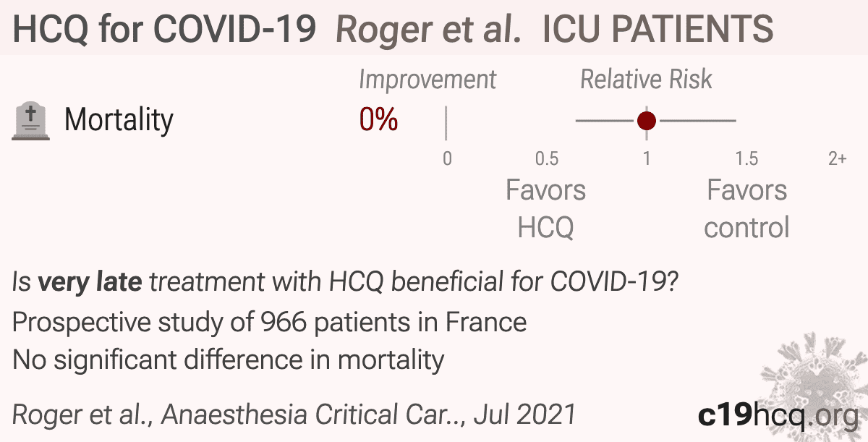Click the Favors control label
Image resolution: width=868 pixels, height=442 pixels.
tap(746, 208)
